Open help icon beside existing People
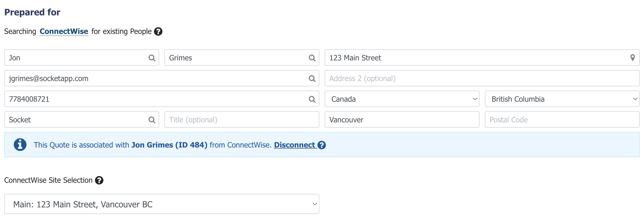This screenshot has height=223, width=644. click(158, 32)
